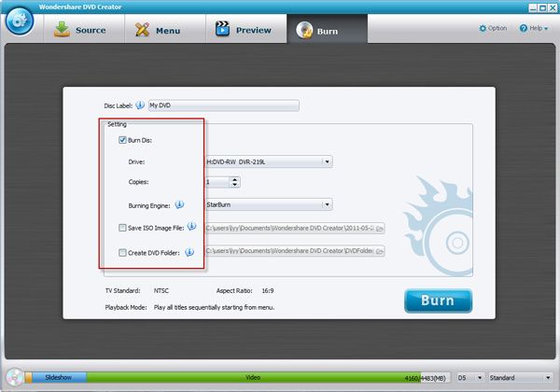560x392 pixels.
Task: Click the Playback Mode description text
Action: click(x=214, y=307)
